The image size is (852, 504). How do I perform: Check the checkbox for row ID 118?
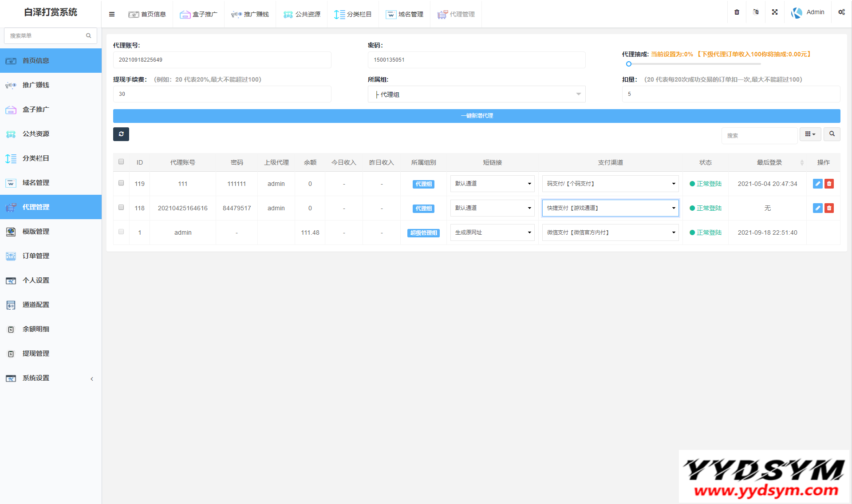[x=121, y=207]
